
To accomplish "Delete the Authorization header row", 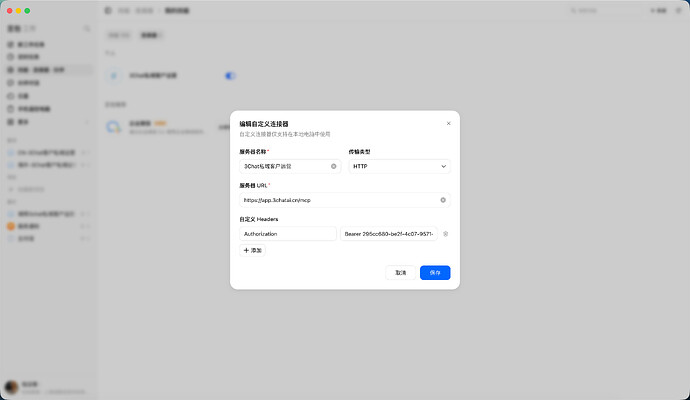I will [x=445, y=234].
